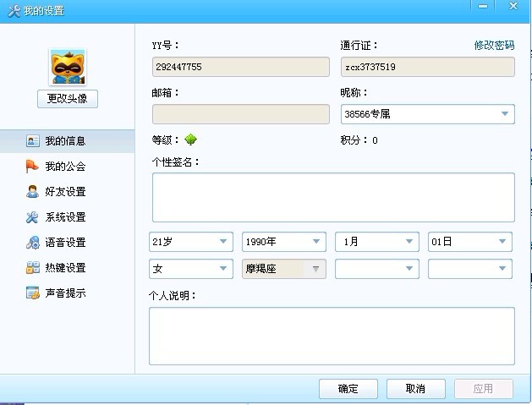Click the wrench icon in title bar
The width and height of the screenshot is (532, 405).
(x=14, y=11)
